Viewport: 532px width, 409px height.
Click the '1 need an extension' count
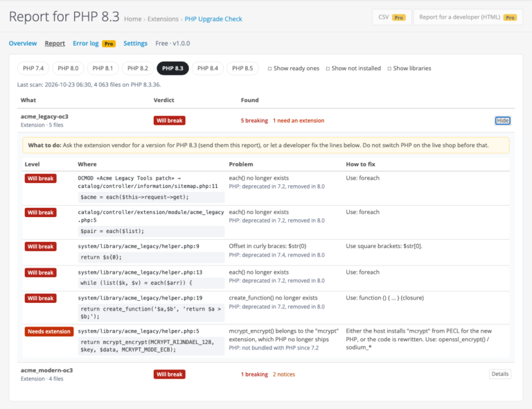click(299, 121)
